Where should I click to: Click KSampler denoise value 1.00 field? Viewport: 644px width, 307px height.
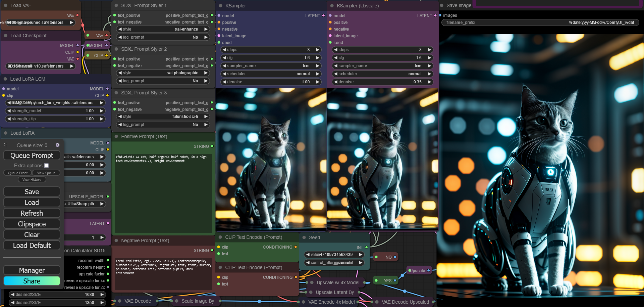271,82
